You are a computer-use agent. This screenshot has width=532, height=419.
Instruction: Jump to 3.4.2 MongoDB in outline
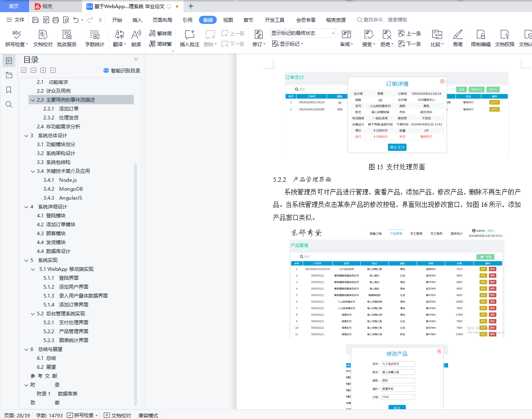pos(63,189)
